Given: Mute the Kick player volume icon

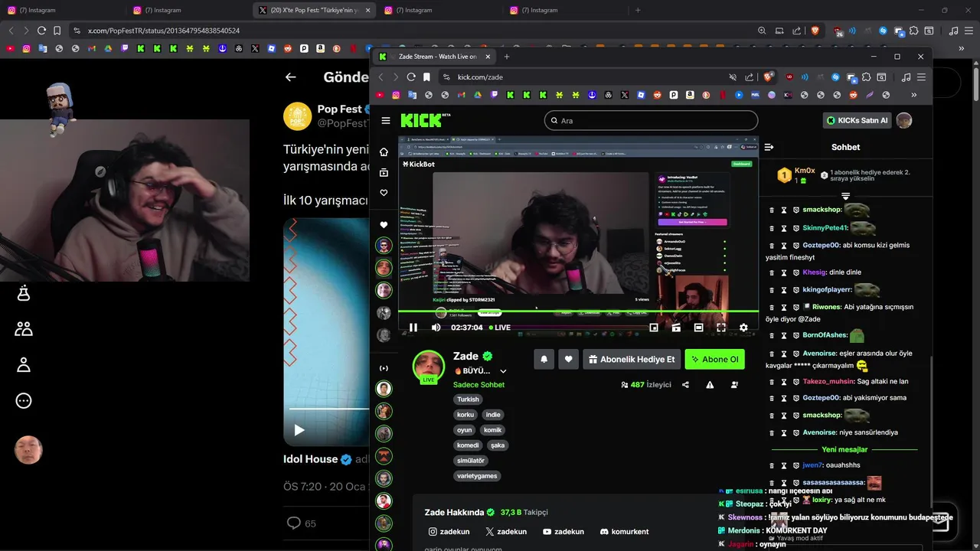Looking at the screenshot, I should [436, 328].
